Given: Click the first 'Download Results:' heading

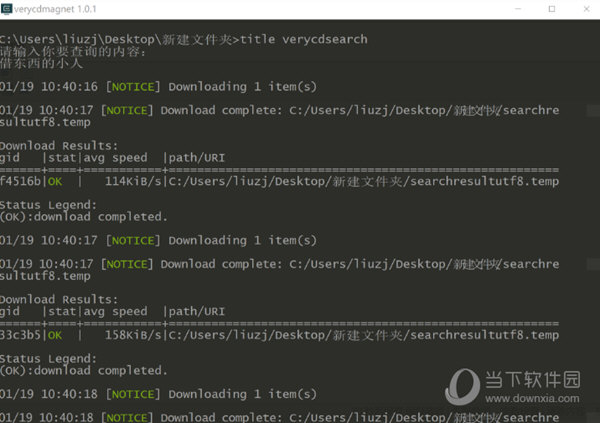Looking at the screenshot, I should click(x=59, y=146).
